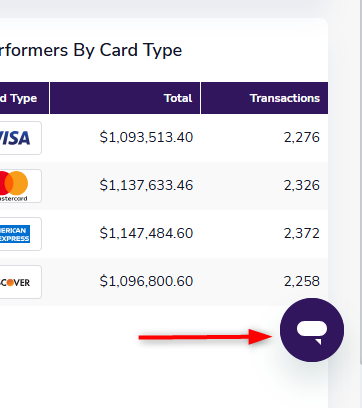This screenshot has height=408, width=362.
Task: Click the red arrow annotation
Action: point(205,337)
